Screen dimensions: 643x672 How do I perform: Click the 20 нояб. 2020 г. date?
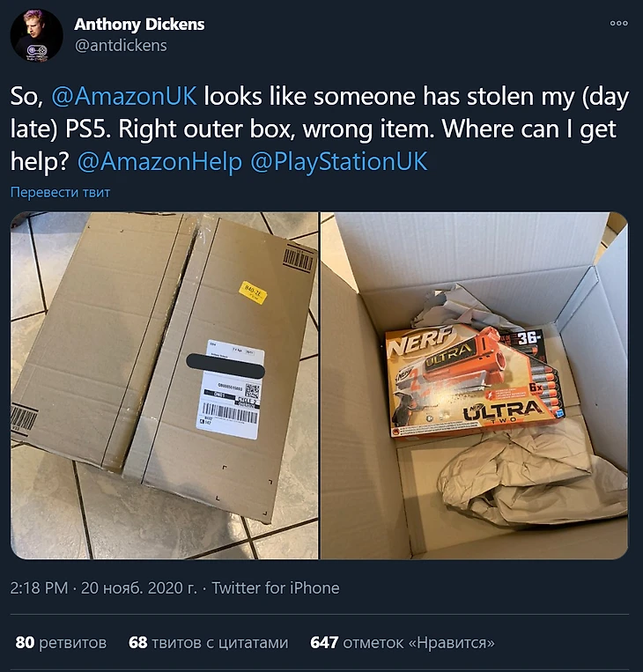point(139,587)
